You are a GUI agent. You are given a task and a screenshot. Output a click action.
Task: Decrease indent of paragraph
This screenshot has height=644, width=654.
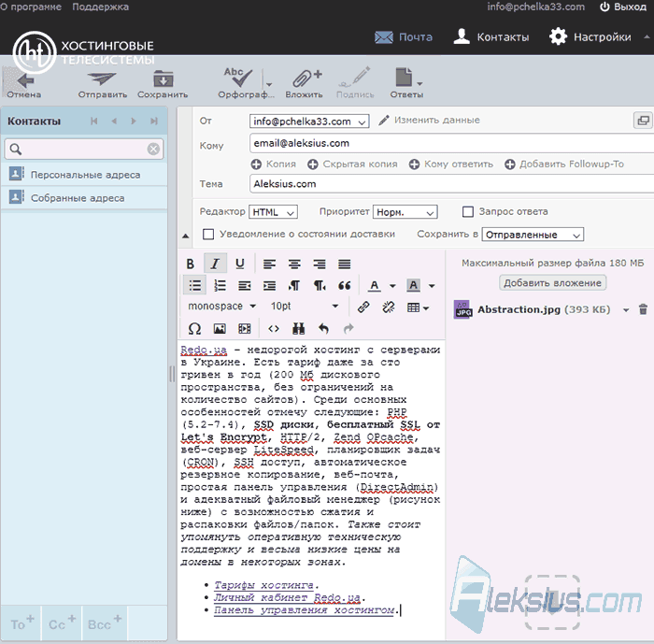pyautogui.click(x=245, y=285)
